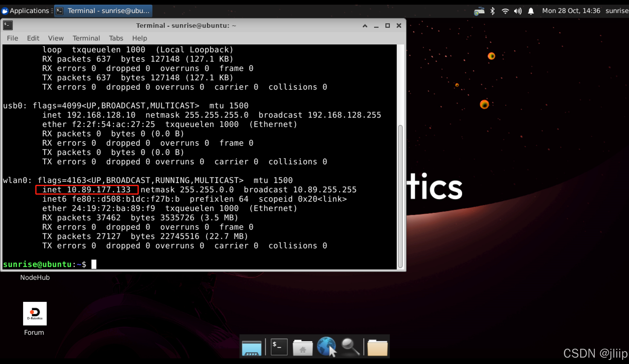Select the Terminal taskbar window button
Viewport: 629px width, 364px height.
point(103,11)
